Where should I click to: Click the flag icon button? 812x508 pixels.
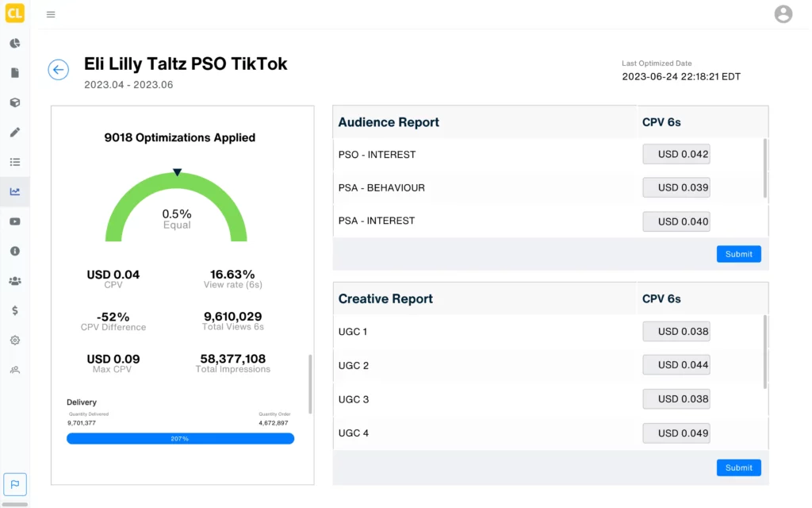point(15,484)
